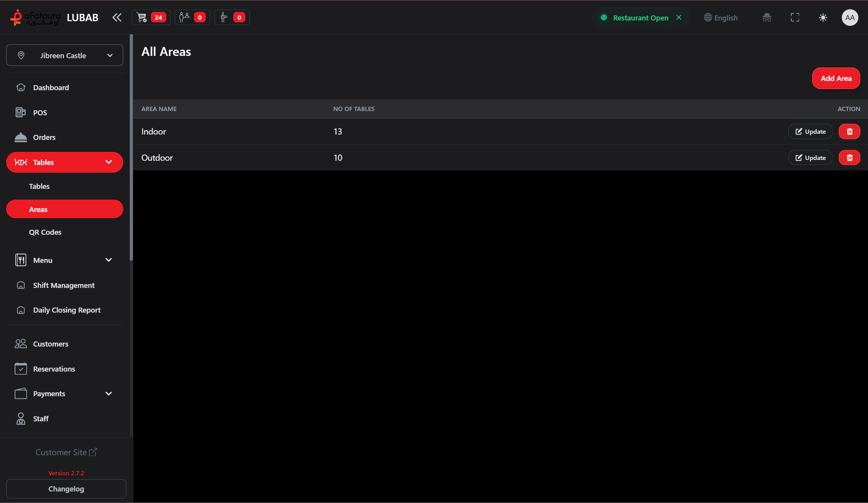Go to QR Codes submenu item
Viewport: 868px width, 503px height.
click(45, 232)
